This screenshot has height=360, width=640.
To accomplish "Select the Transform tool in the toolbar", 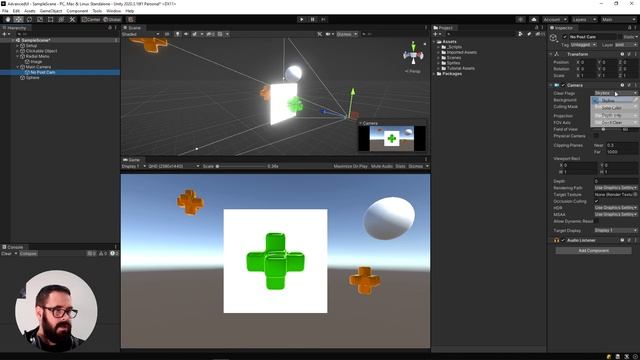I will [x=61, y=19].
